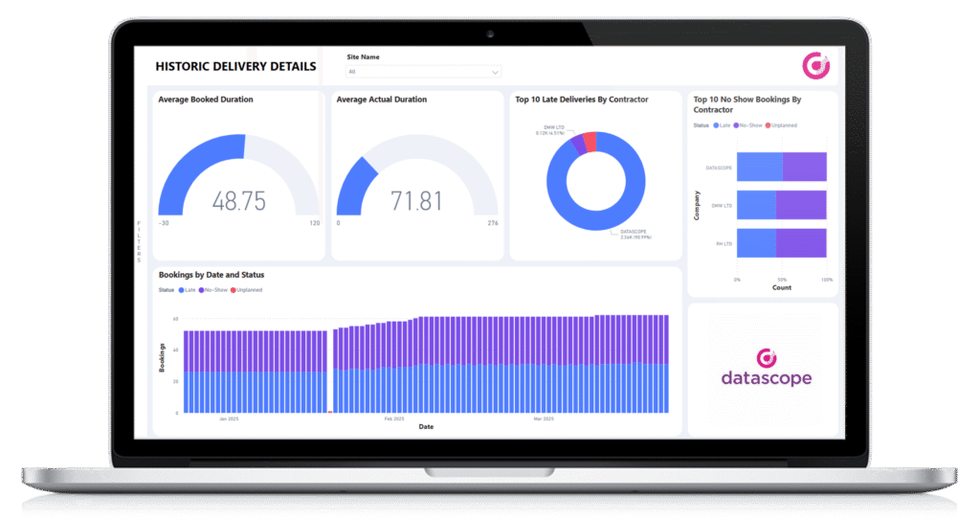Select the DATASCOPE bar's blue Late segment
980x519 pixels.
tap(759, 167)
